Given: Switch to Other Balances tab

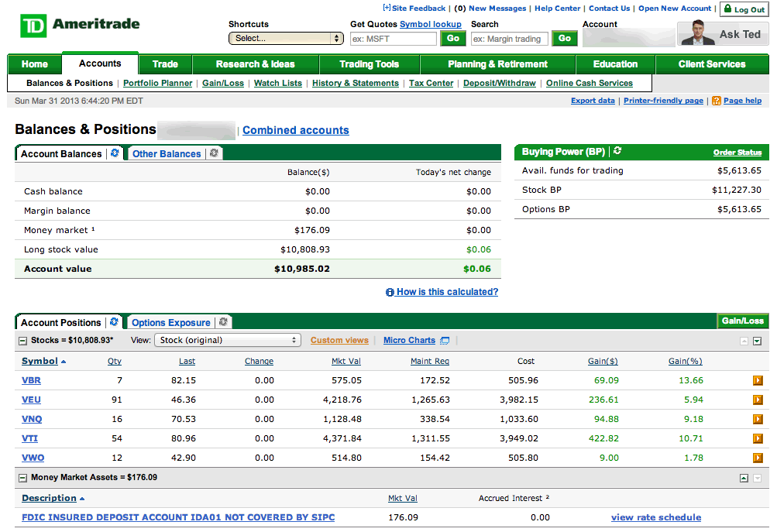Looking at the screenshot, I should click(x=167, y=154).
